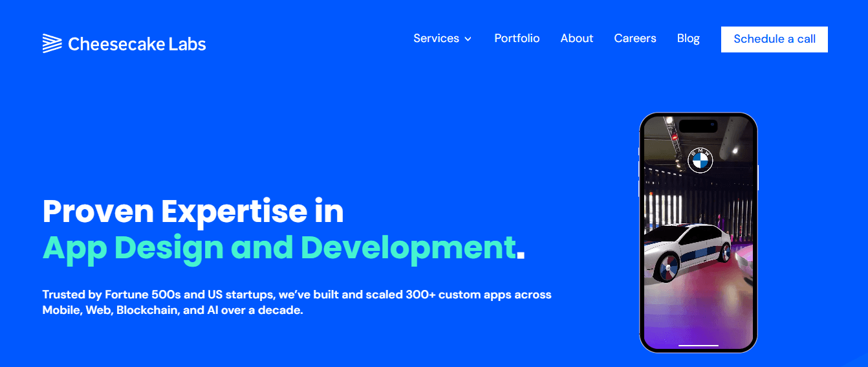868x367 pixels.
Task: Click the "Trusted by Fortune 500s" paragraph
Action: pos(297,302)
